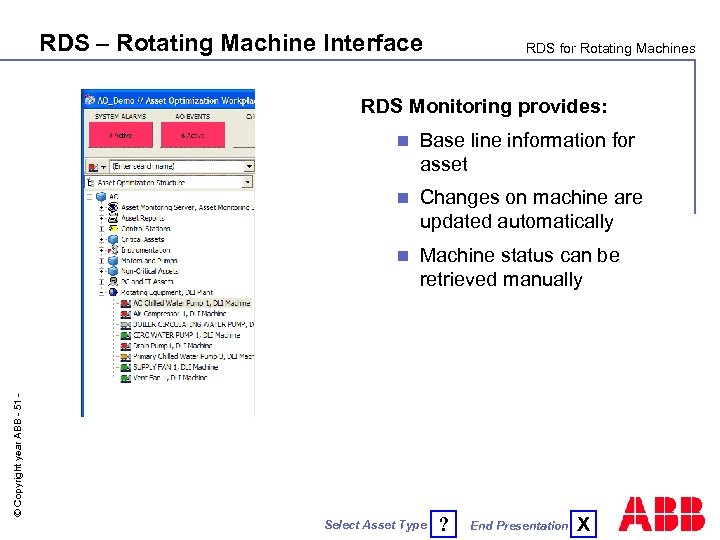Screen dimensions: 720x540
Task: Click the AO root node cube icon
Action: (101, 197)
